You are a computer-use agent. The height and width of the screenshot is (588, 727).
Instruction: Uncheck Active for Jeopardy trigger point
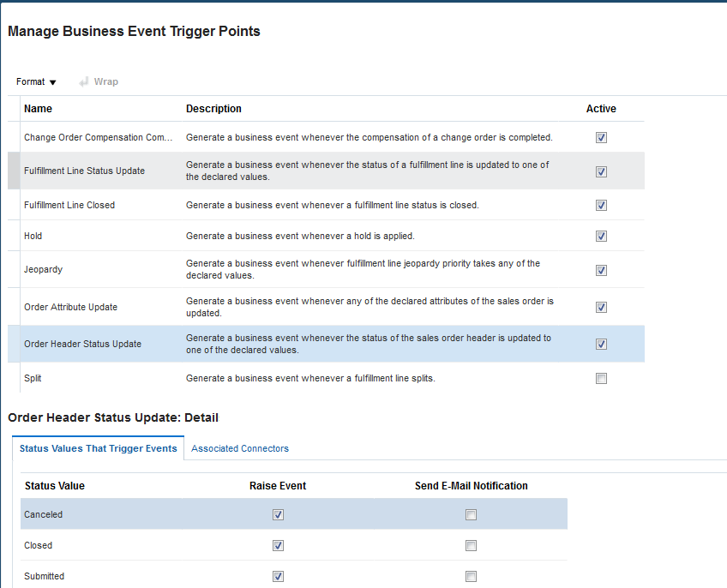coord(601,269)
